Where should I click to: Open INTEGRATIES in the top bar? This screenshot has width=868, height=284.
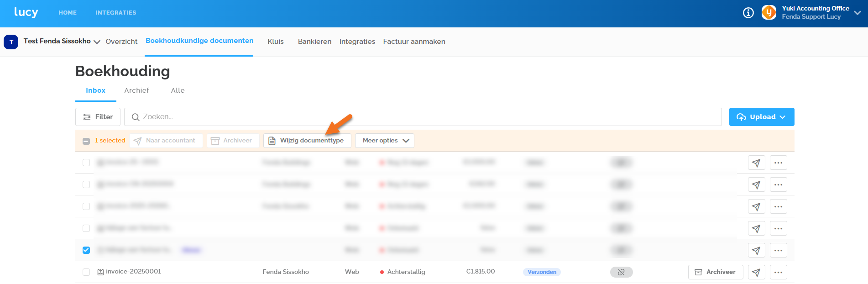(x=116, y=13)
